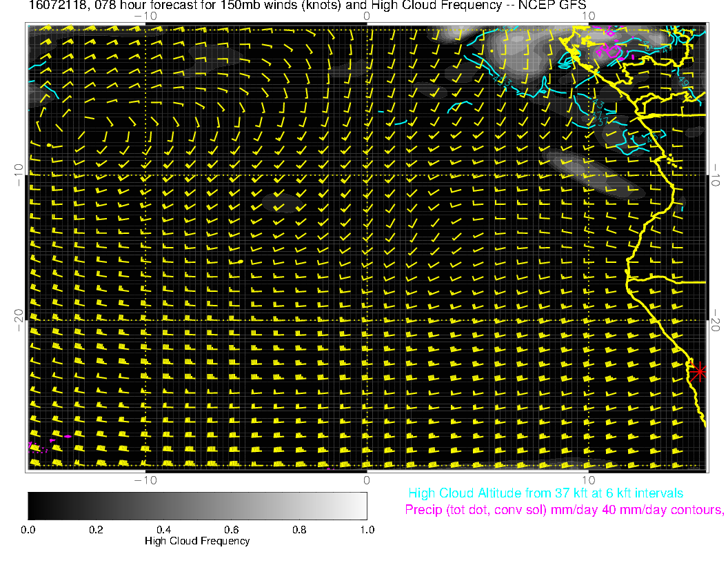Click the '1.0' colorbar tick label
This screenshot has height=563, width=728.
pyautogui.click(x=367, y=530)
